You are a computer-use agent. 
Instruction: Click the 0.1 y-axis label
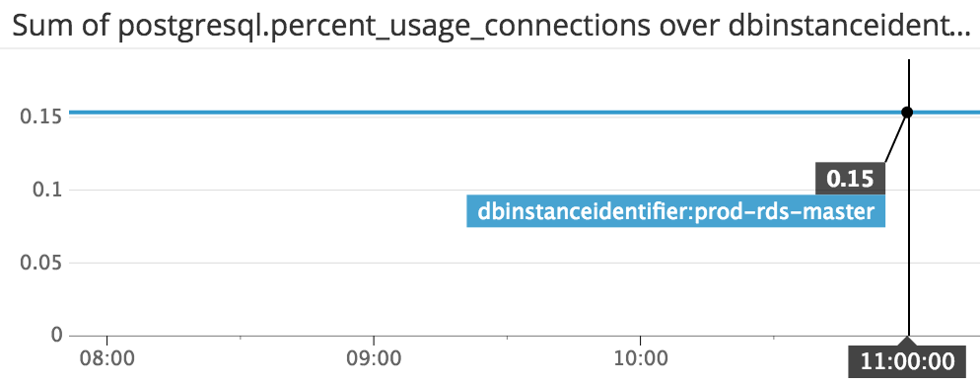47,190
